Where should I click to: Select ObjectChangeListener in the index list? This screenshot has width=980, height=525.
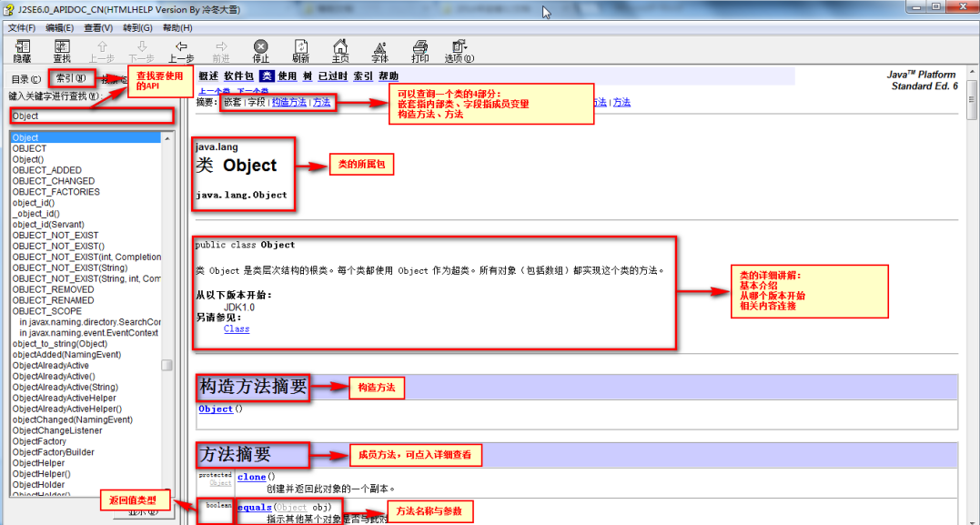(x=57, y=430)
